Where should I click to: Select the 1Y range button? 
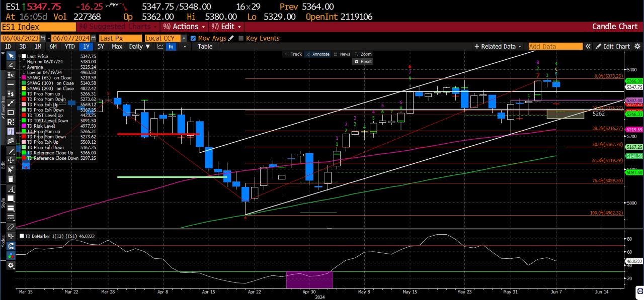86,46
